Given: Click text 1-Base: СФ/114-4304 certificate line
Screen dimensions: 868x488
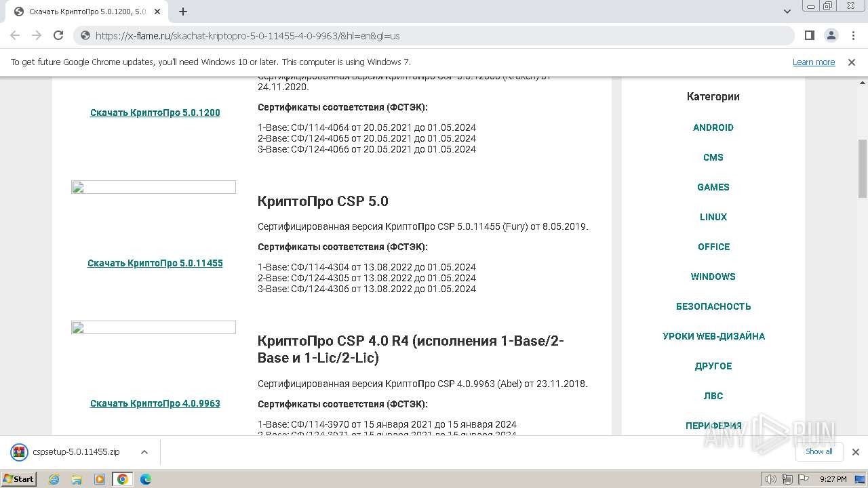Looking at the screenshot, I should [x=367, y=267].
